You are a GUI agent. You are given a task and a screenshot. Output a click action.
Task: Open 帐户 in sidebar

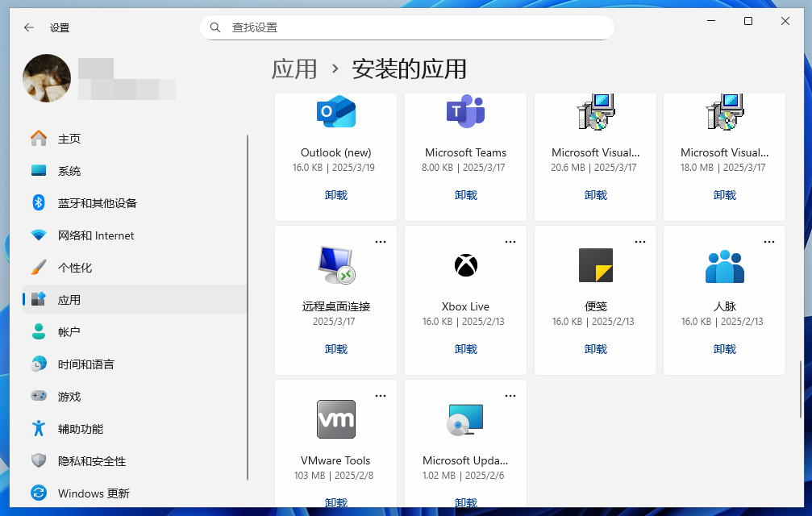(x=135, y=331)
